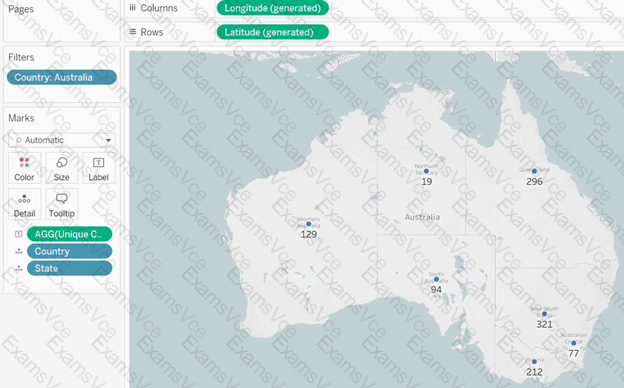Click the Victoria mark labeled 212
The height and width of the screenshot is (388, 624).
[534, 362]
